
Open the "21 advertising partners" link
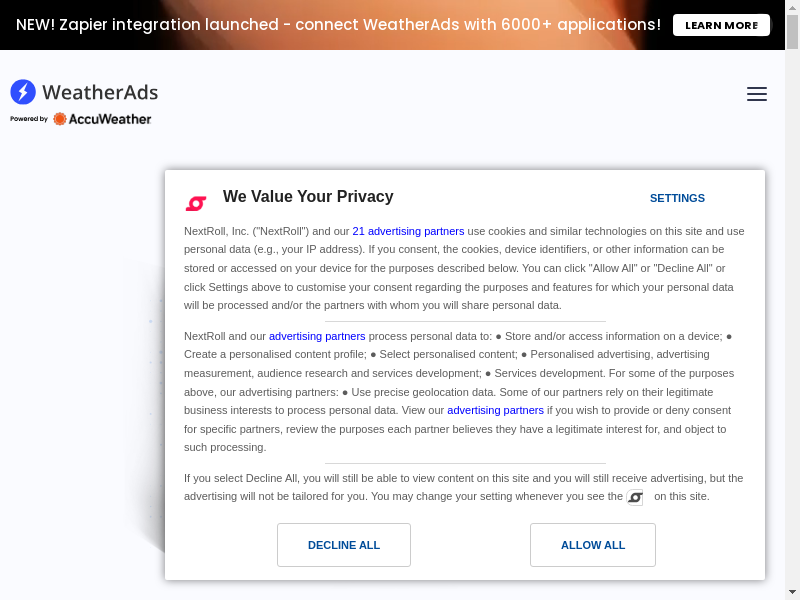(x=408, y=231)
